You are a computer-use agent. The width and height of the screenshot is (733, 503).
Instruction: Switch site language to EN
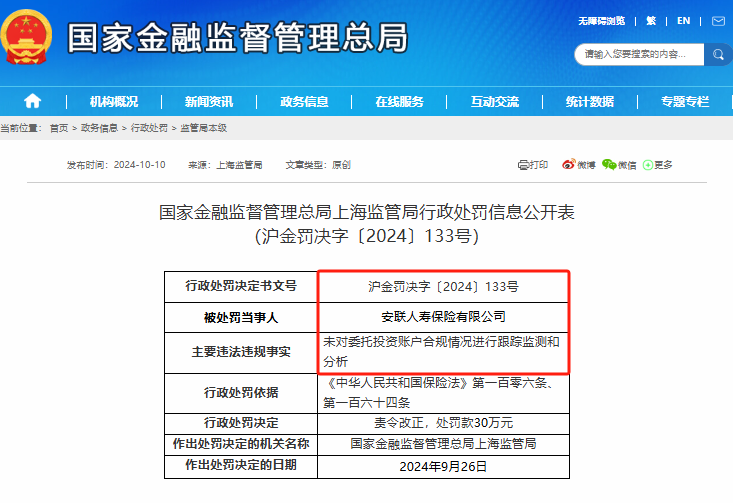tap(683, 20)
